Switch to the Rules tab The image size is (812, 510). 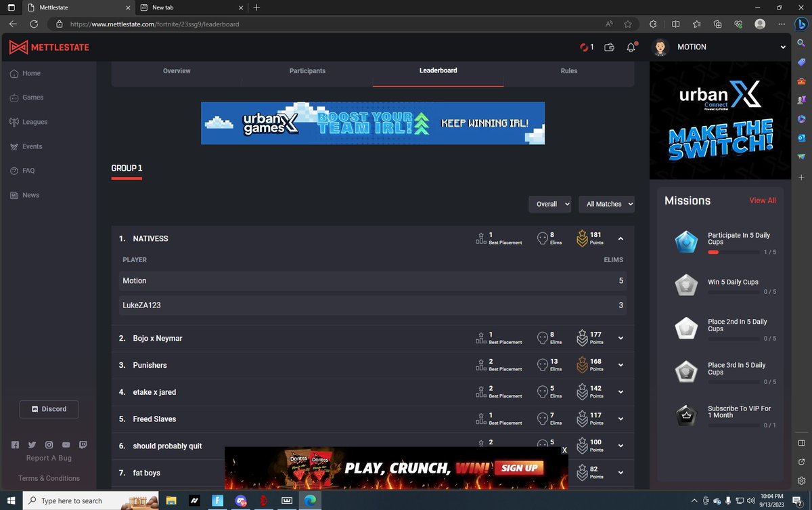569,71
